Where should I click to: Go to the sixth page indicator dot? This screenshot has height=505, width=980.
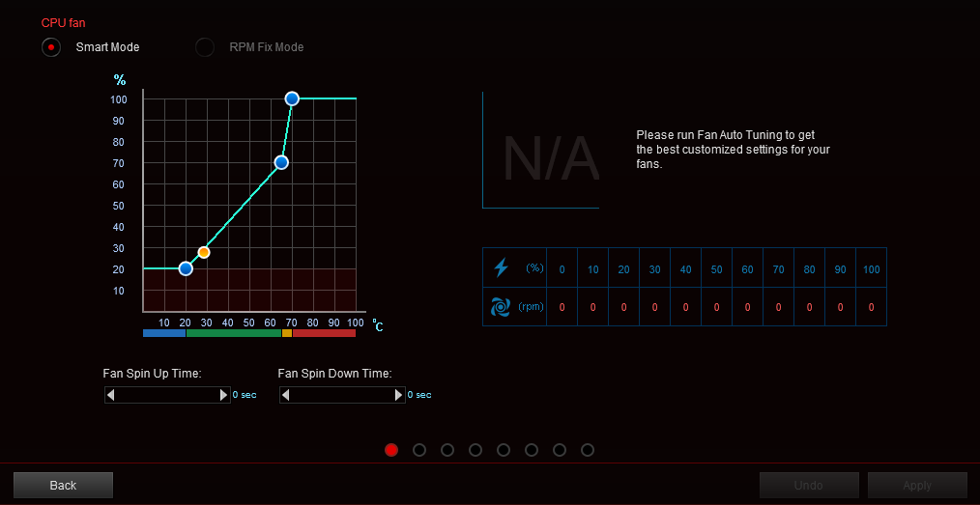click(x=532, y=450)
